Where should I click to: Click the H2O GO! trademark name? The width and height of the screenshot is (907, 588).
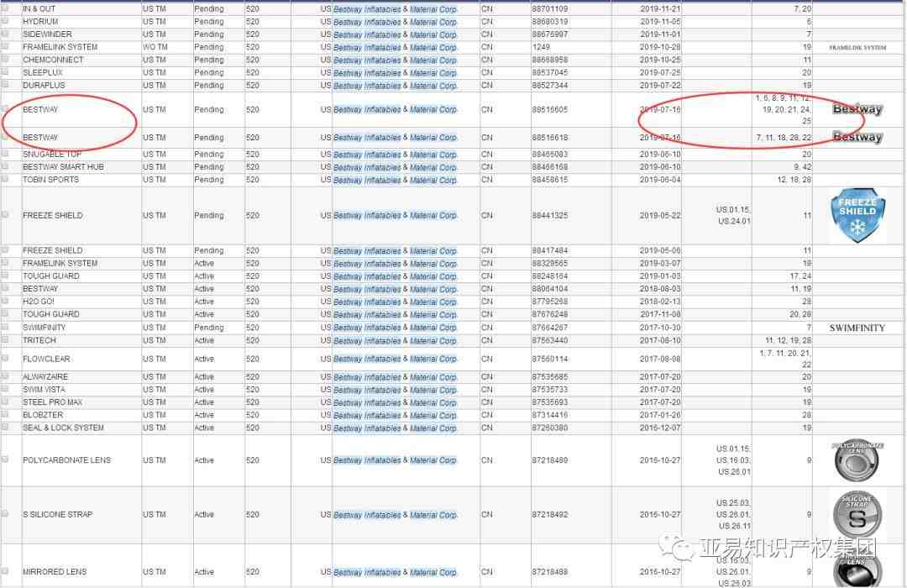coord(40,302)
